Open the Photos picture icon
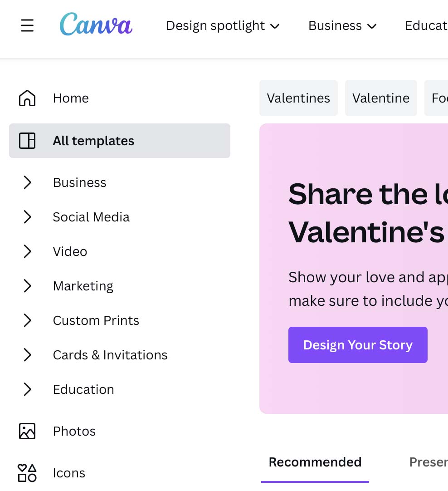 point(27,431)
